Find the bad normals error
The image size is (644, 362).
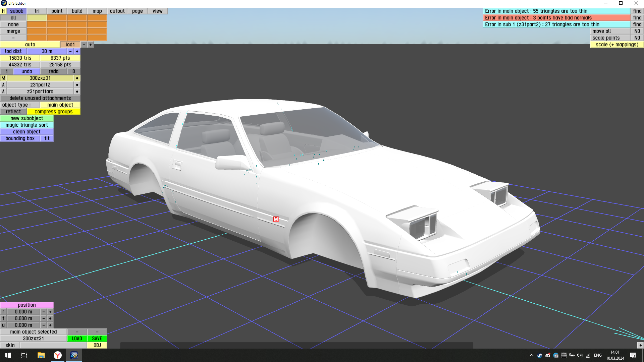(x=637, y=18)
